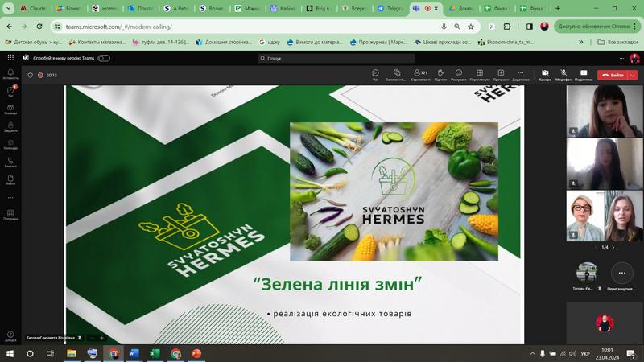
Task: Open the zoom magnifier in address bar
Action: [457, 27]
